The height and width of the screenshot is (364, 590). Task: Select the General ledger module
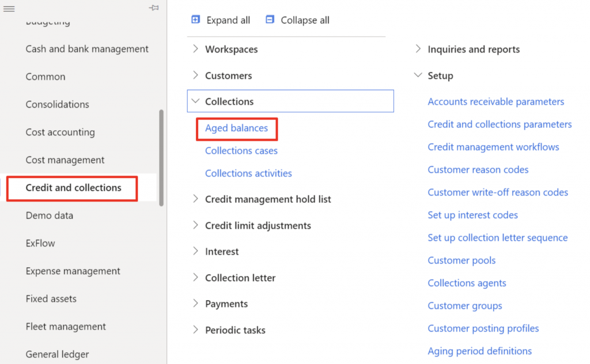click(58, 354)
